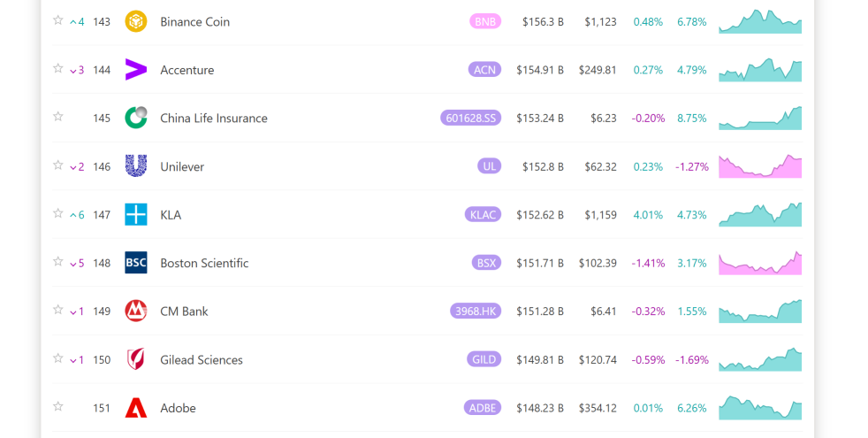
Task: Click the KLAC ticker badge
Action: click(x=483, y=214)
